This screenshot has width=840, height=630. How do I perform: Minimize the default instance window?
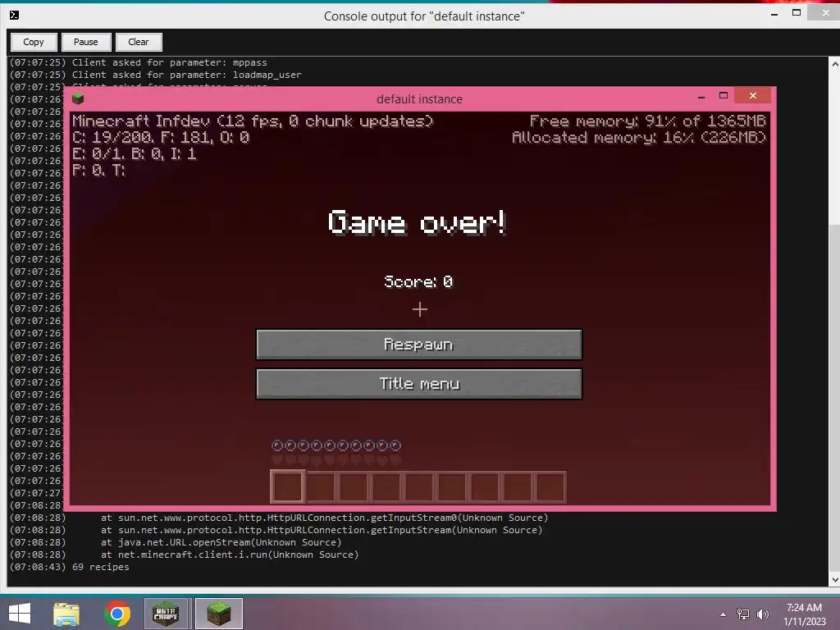click(701, 97)
